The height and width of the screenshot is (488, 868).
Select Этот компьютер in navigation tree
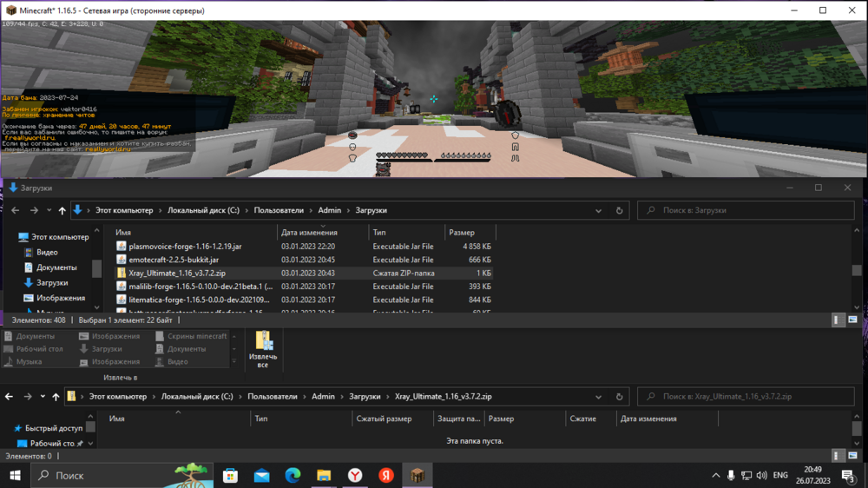point(60,237)
